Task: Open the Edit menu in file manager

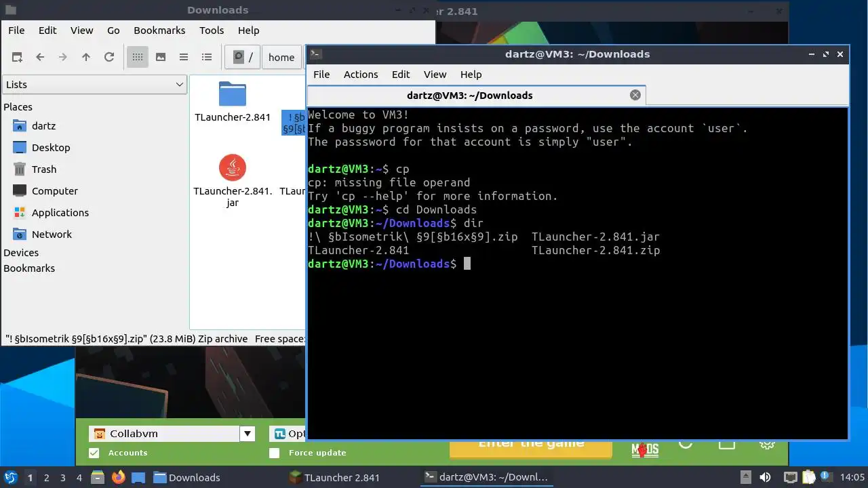Action: tap(47, 30)
